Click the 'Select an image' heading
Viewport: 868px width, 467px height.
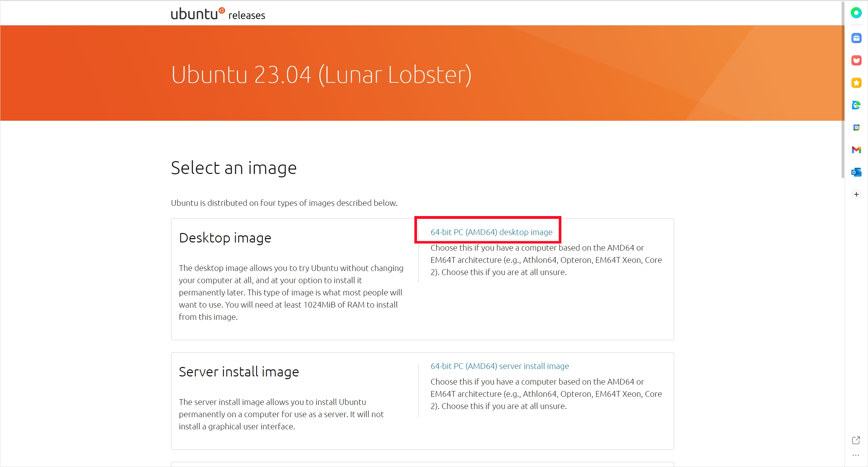233,168
